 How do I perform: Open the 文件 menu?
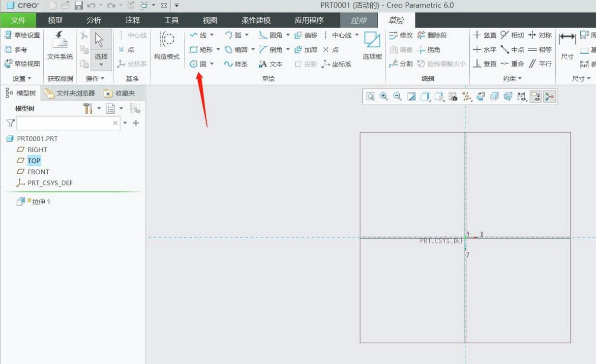18,20
